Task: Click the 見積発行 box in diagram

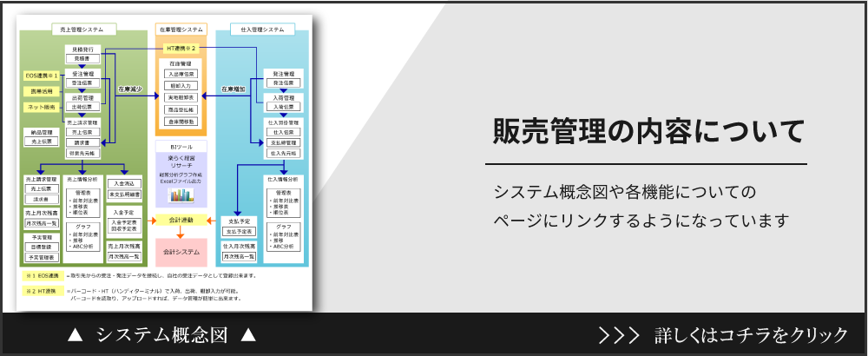Action: (x=83, y=49)
